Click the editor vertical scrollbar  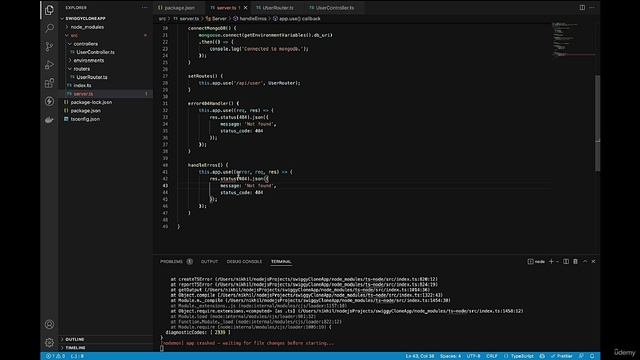[598, 123]
